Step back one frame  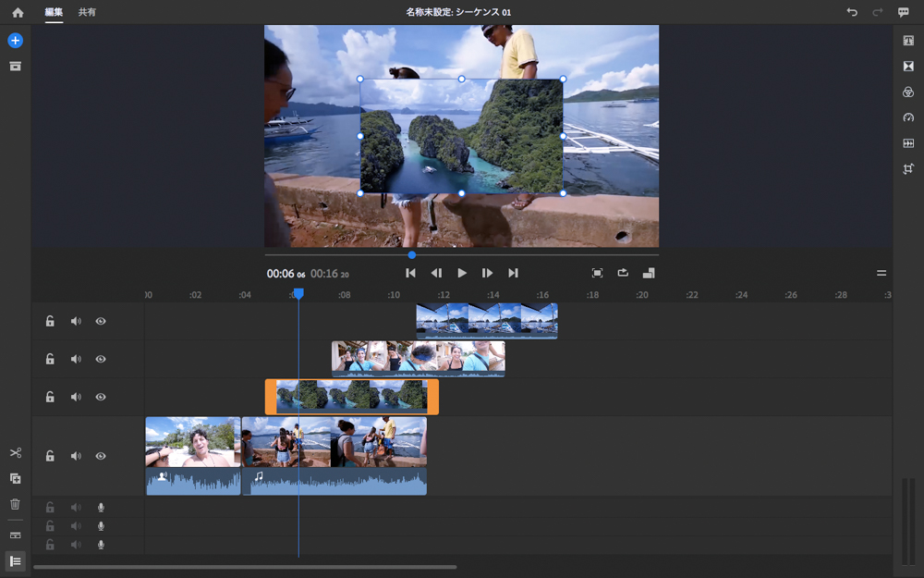(x=436, y=273)
